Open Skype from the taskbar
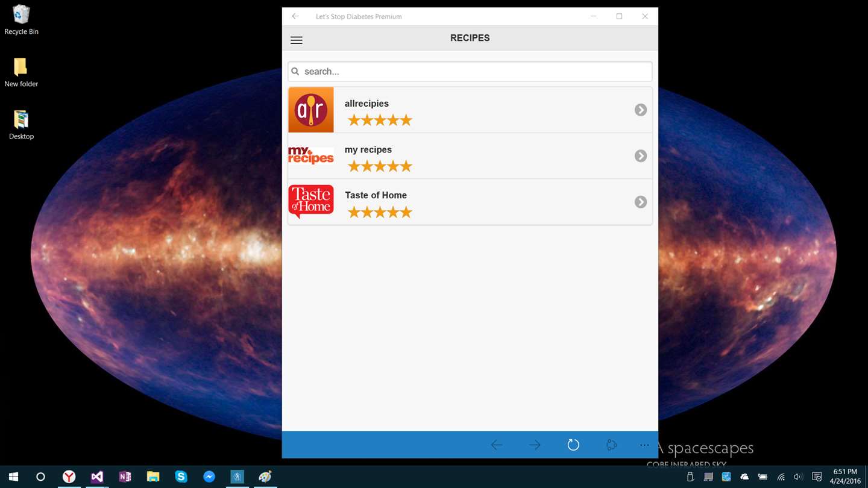The width and height of the screenshot is (868, 488). (x=181, y=477)
